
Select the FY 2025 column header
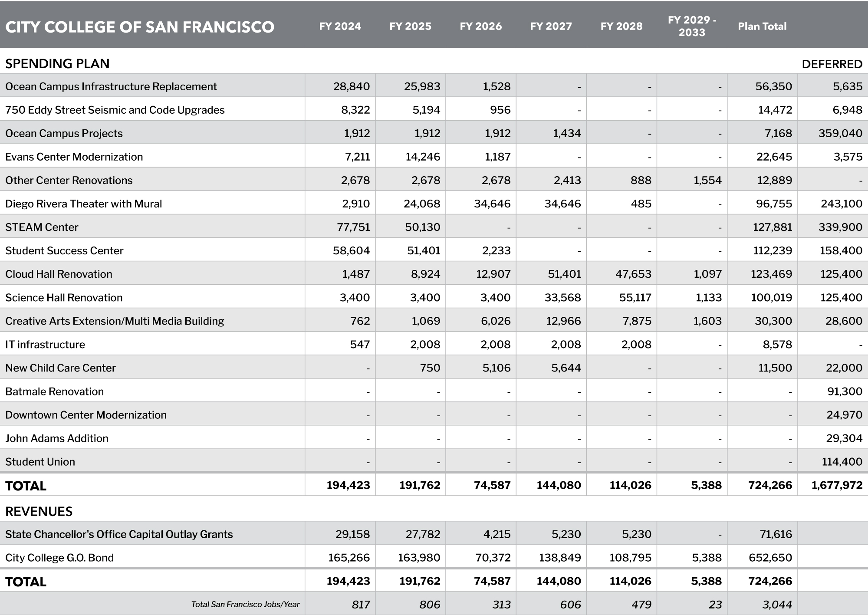(410, 26)
